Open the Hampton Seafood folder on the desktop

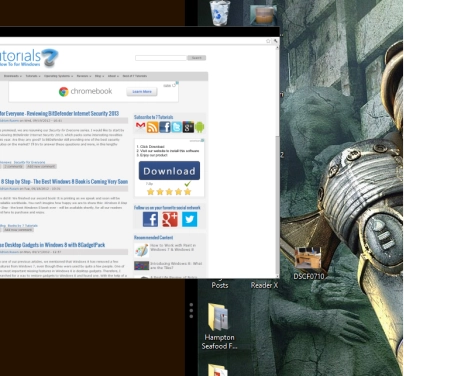219,326
